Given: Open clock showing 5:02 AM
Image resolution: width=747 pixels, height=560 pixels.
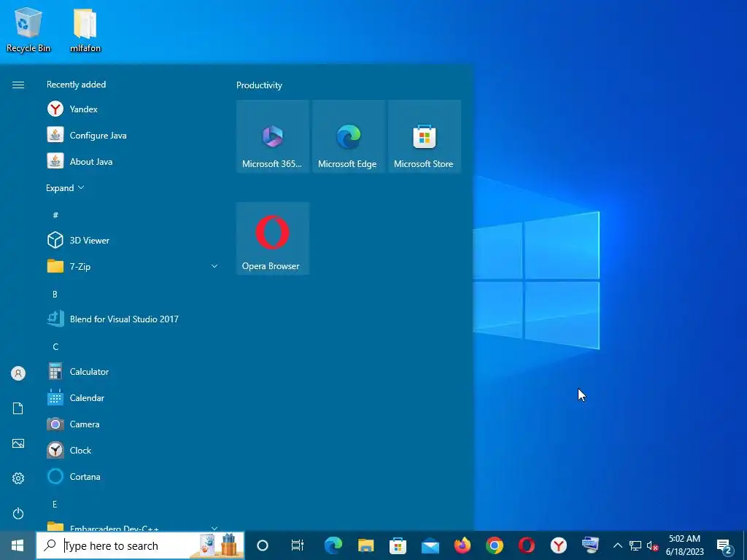Looking at the screenshot, I should [x=684, y=545].
